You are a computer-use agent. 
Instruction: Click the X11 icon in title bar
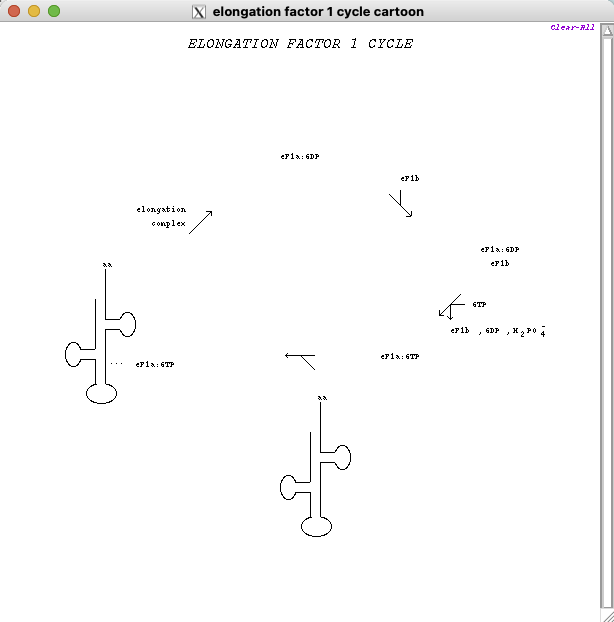click(199, 12)
